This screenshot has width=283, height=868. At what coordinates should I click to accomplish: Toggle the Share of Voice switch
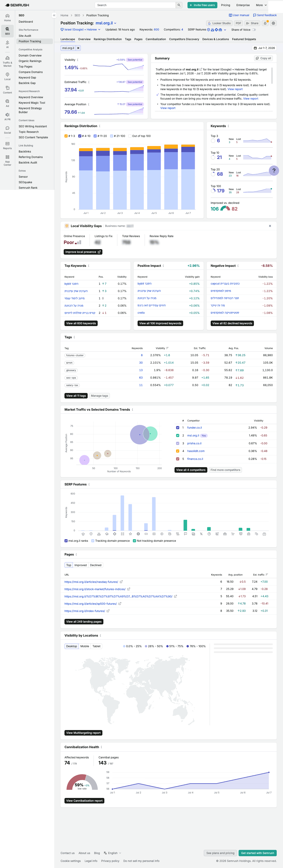[x=254, y=30]
